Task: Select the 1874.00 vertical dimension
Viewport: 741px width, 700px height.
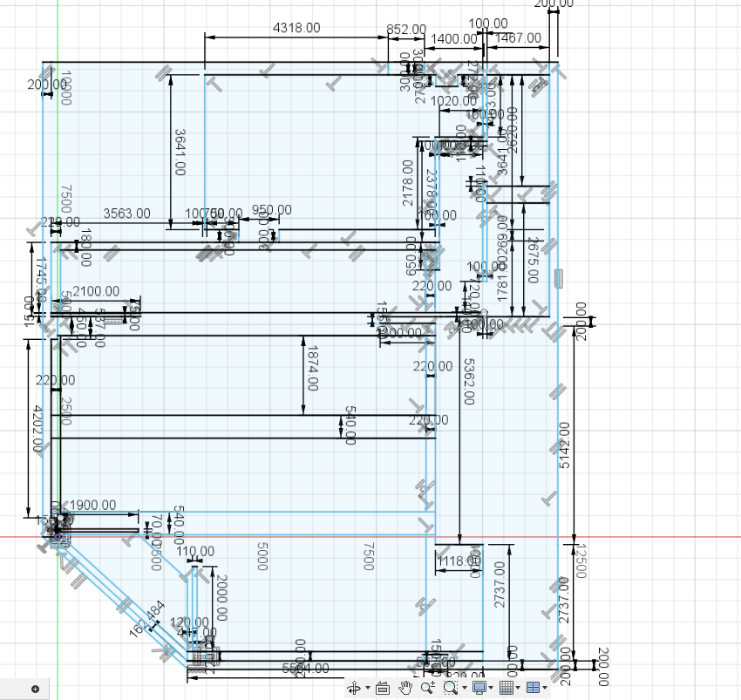Action: pyautogui.click(x=312, y=368)
